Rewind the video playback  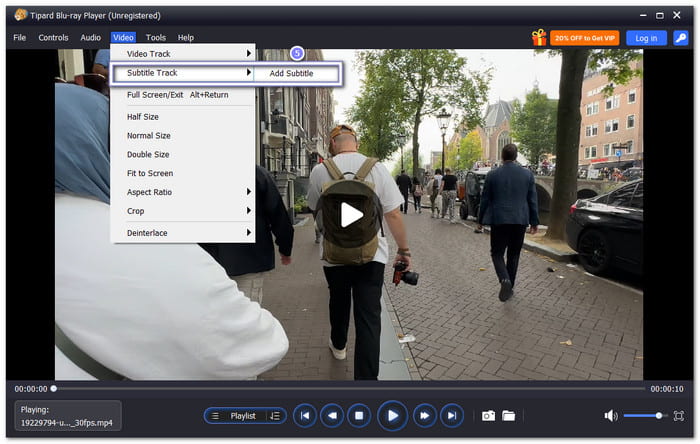[332, 416]
